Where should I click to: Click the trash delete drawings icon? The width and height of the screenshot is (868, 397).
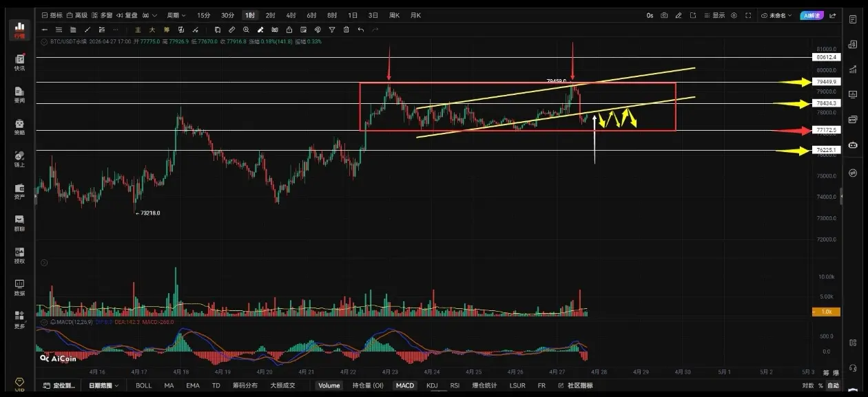346,30
